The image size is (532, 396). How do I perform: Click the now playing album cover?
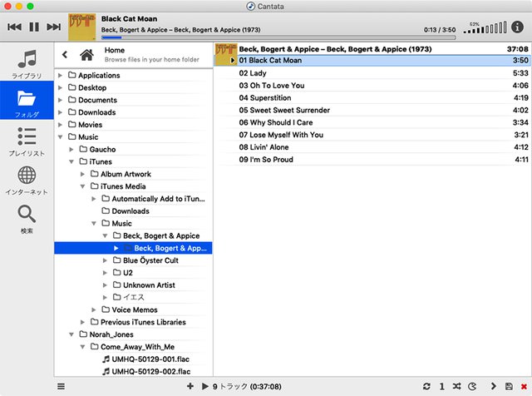click(81, 27)
